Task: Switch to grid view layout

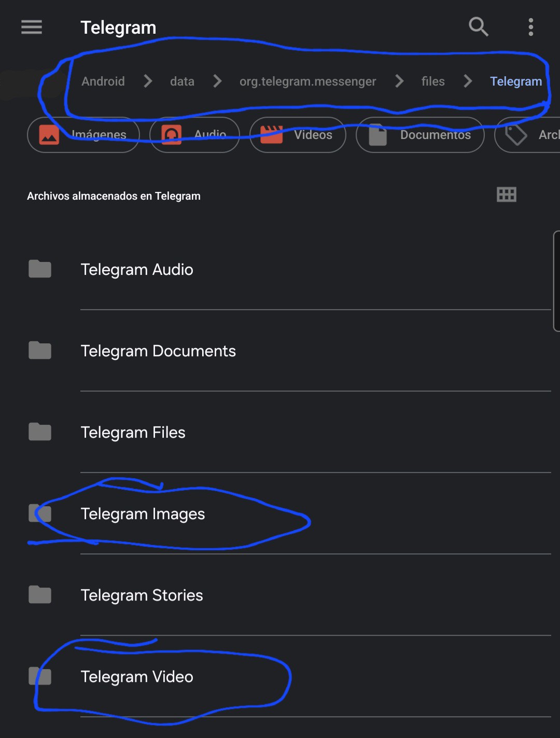Action: click(x=506, y=195)
